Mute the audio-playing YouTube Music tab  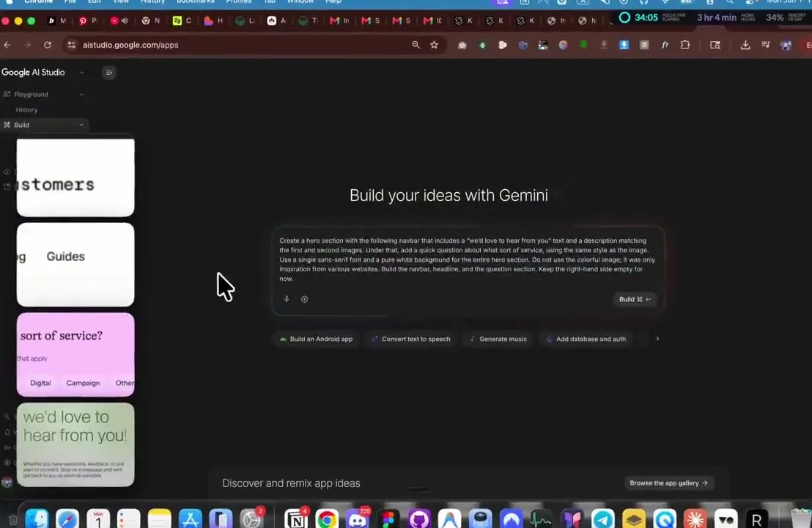[x=125, y=21]
